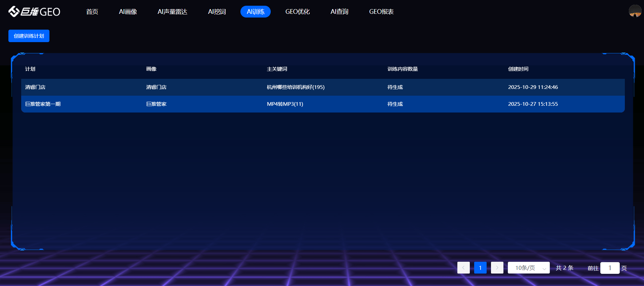Viewport: 644px width, 286px height.
Task: Click the 创建训练计划 button
Action: coord(29,36)
